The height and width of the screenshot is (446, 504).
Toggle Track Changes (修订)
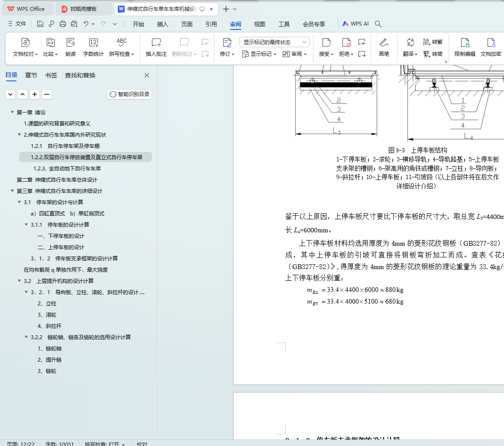(x=227, y=47)
